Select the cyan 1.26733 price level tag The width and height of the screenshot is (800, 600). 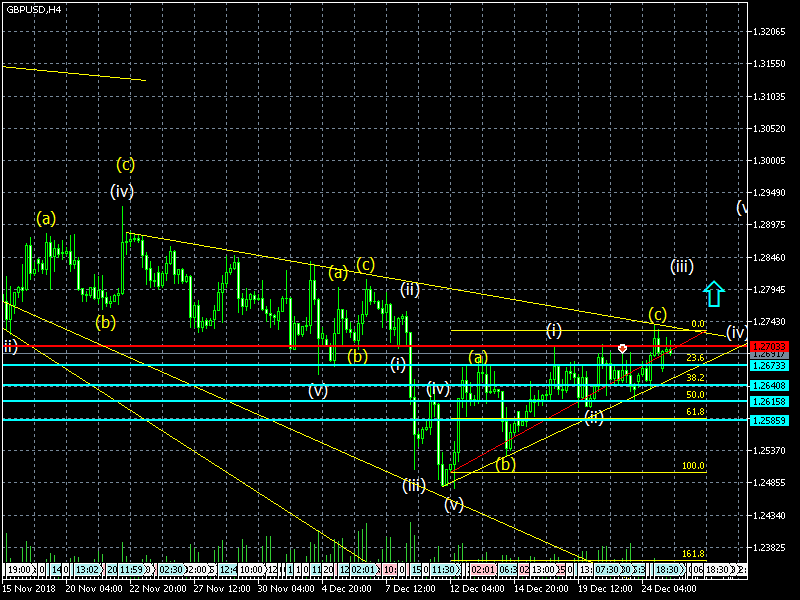tap(773, 366)
